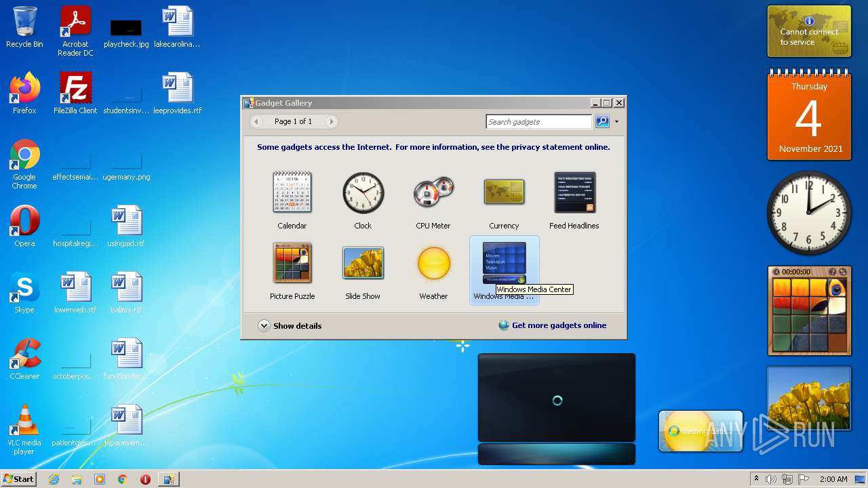Image resolution: width=868 pixels, height=488 pixels.
Task: Open Internet Explorer from the taskbar
Action: click(54, 479)
